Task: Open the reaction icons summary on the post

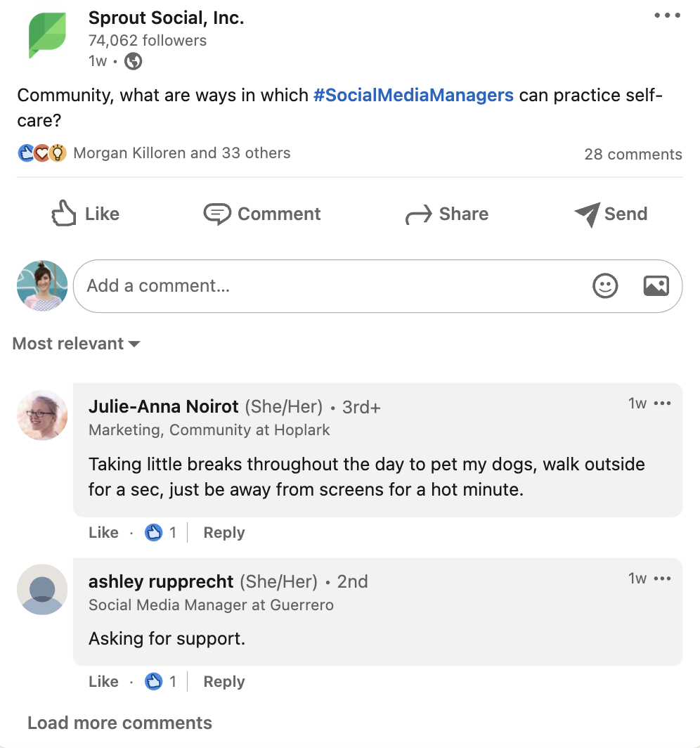Action: [42, 153]
